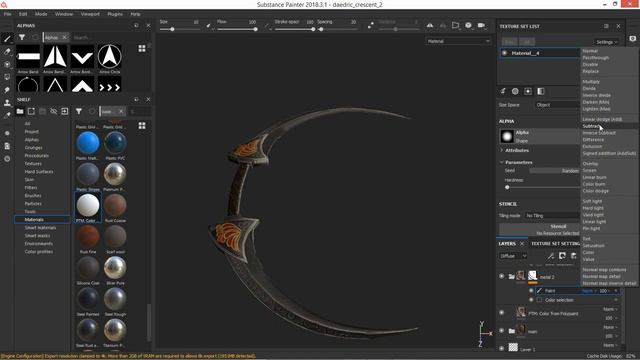
Task: Add a paint effect in Layers toolbar
Action: [551, 256]
